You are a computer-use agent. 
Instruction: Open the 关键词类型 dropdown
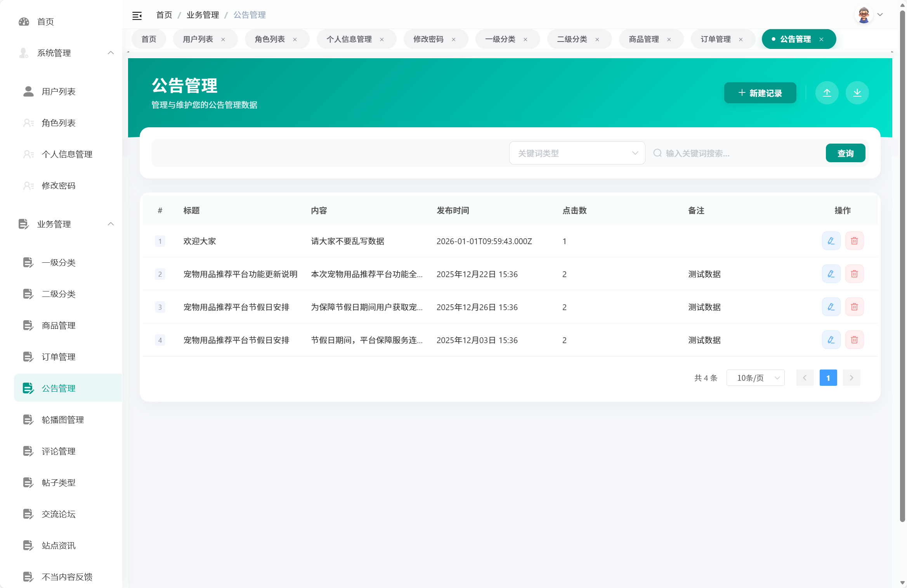pos(577,153)
